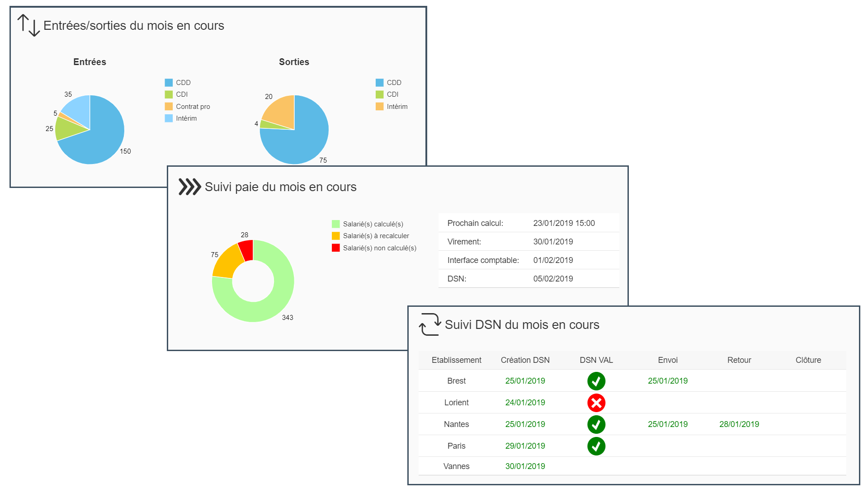The height and width of the screenshot is (488, 868).
Task: Click the up-down arrows Entrées/sorties icon
Action: pyautogui.click(x=28, y=25)
